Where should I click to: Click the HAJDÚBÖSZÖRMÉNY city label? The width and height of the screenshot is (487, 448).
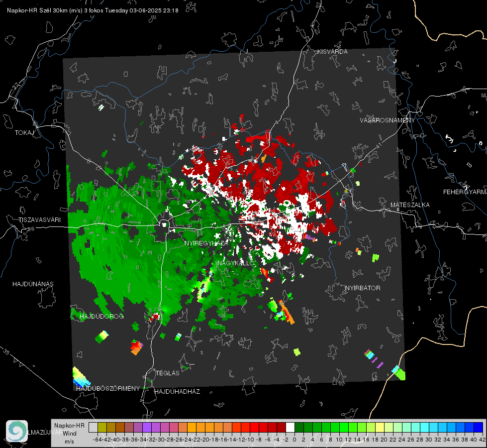tap(108, 389)
